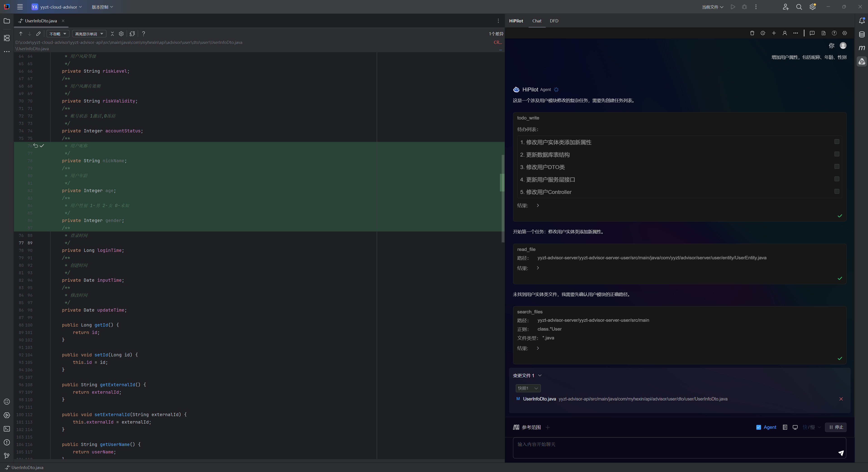Collapse the 变更文件 1 section
Viewport: 868px width, 472px height.
(540, 376)
